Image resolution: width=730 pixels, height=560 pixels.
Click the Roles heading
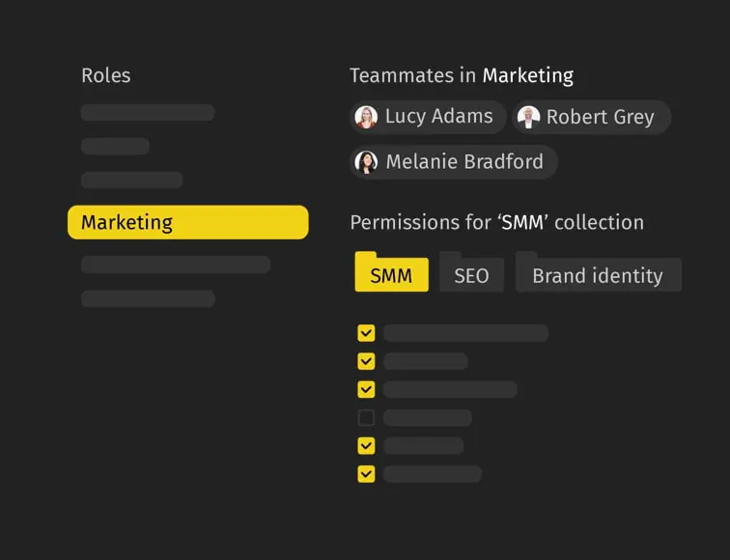[106, 75]
